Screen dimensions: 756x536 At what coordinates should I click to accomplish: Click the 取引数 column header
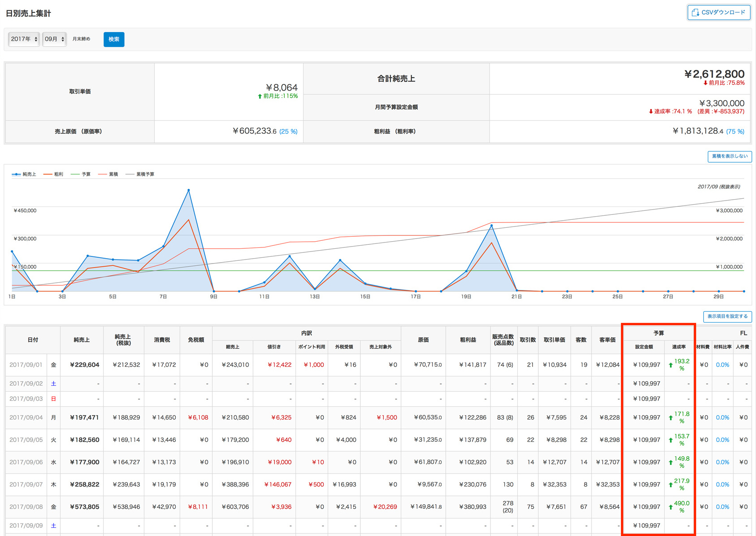pyautogui.click(x=528, y=340)
